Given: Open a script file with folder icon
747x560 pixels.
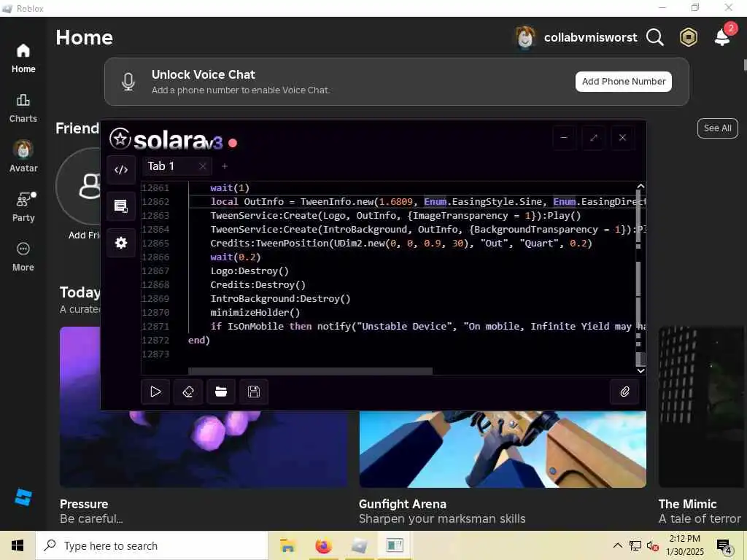Looking at the screenshot, I should pos(221,392).
